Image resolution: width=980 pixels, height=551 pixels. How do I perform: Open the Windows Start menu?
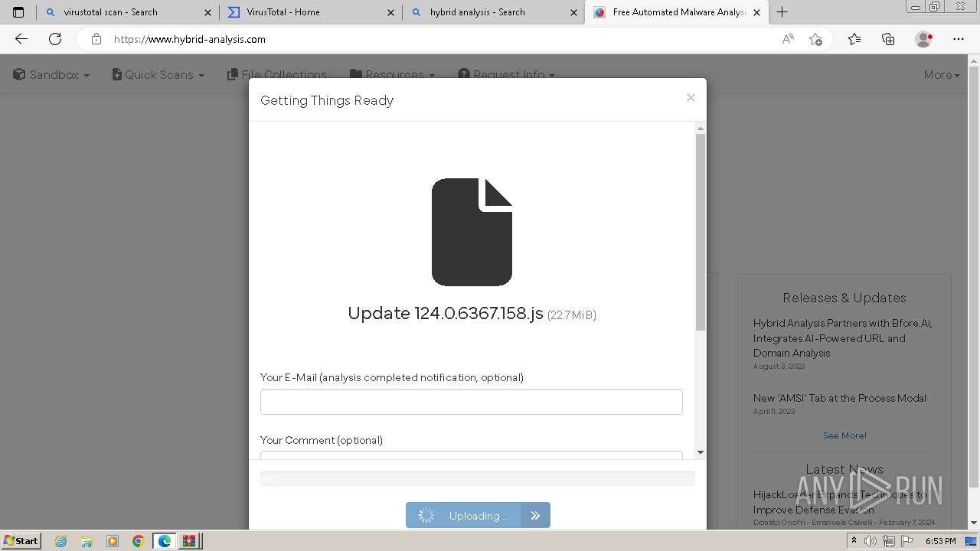(21, 540)
